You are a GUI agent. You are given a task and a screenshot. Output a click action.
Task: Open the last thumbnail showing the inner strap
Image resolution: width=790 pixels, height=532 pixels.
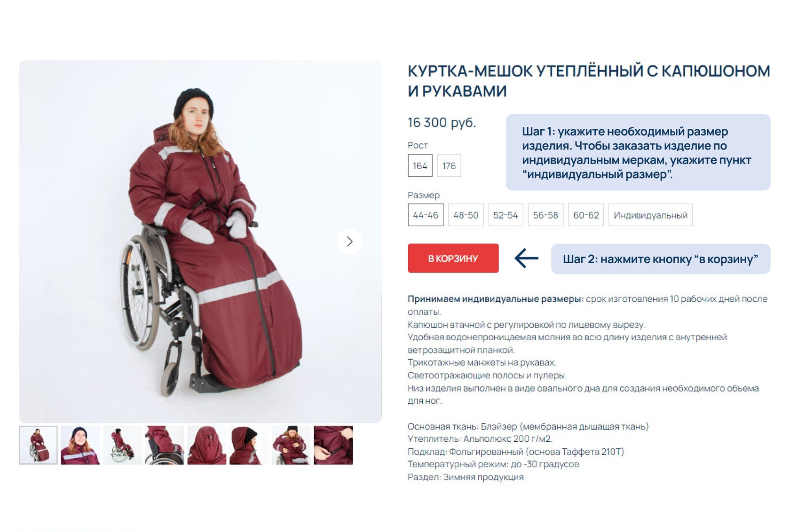pos(333,445)
